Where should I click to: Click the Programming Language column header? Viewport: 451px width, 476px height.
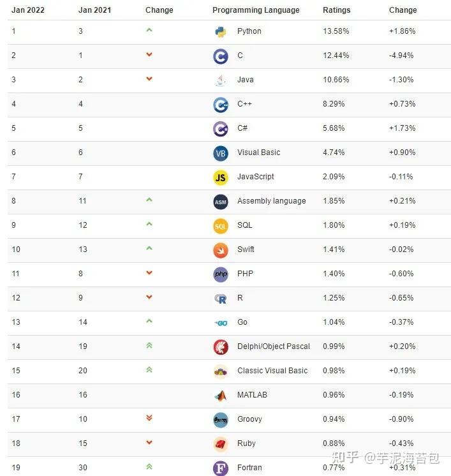click(x=256, y=10)
